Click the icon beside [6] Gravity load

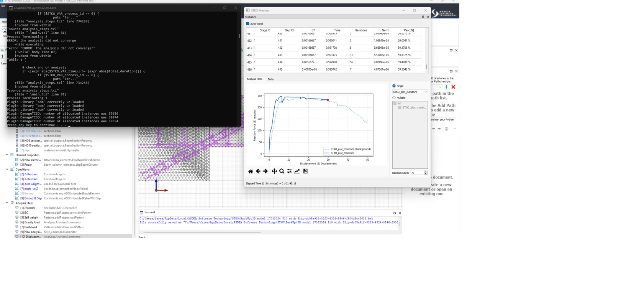[17, 222]
